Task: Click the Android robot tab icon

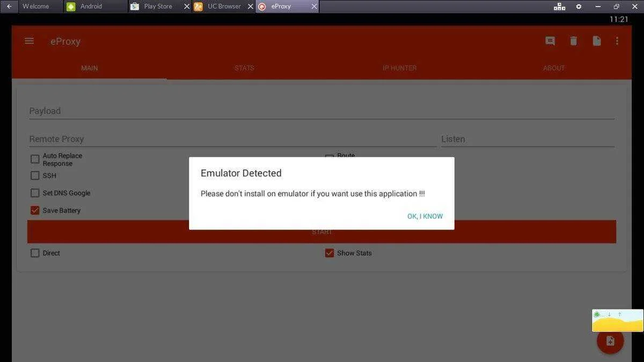Action: coord(71,6)
